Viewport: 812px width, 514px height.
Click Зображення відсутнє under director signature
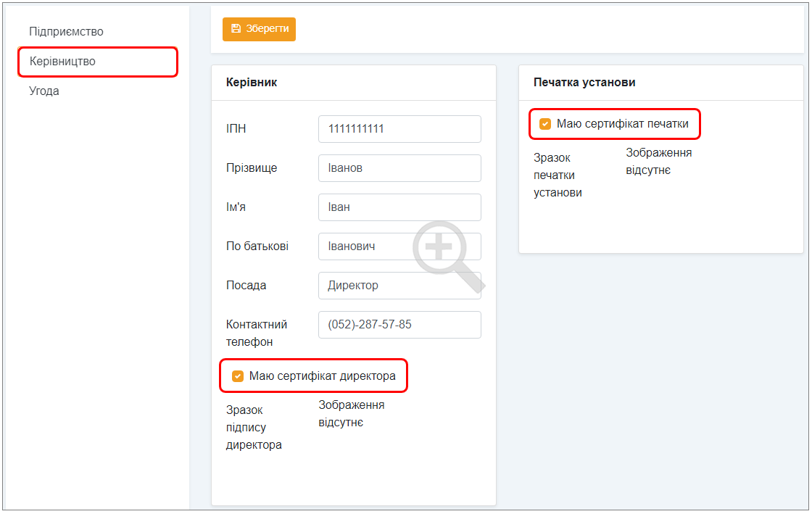(x=351, y=413)
